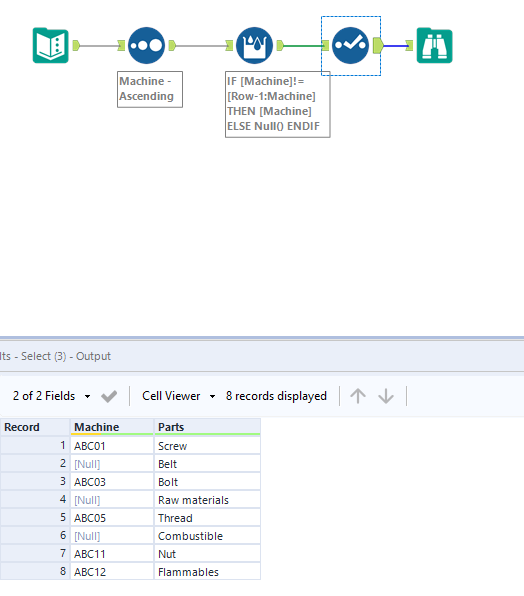Select the ABC03 machine cell

[112, 482]
